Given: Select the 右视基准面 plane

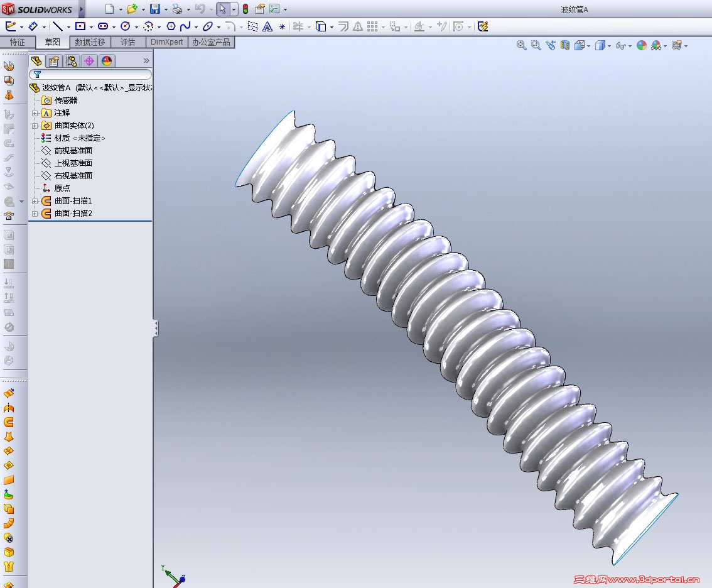Looking at the screenshot, I should point(73,176).
